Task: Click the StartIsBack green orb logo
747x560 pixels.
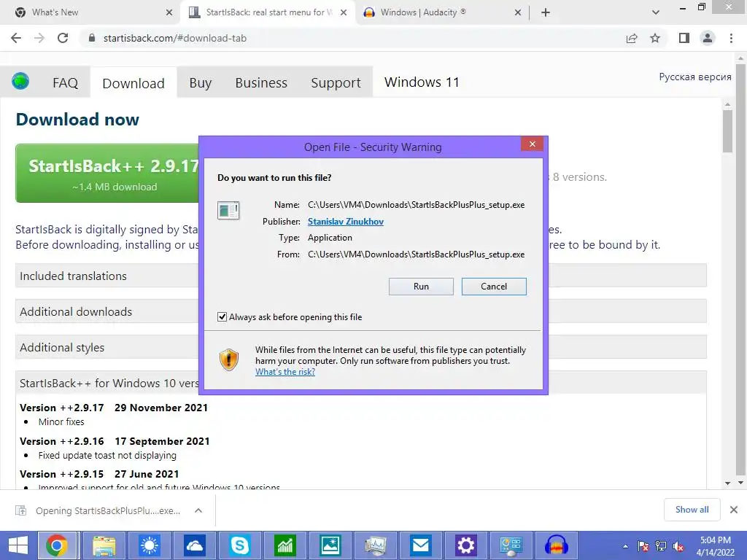Action: [20, 81]
